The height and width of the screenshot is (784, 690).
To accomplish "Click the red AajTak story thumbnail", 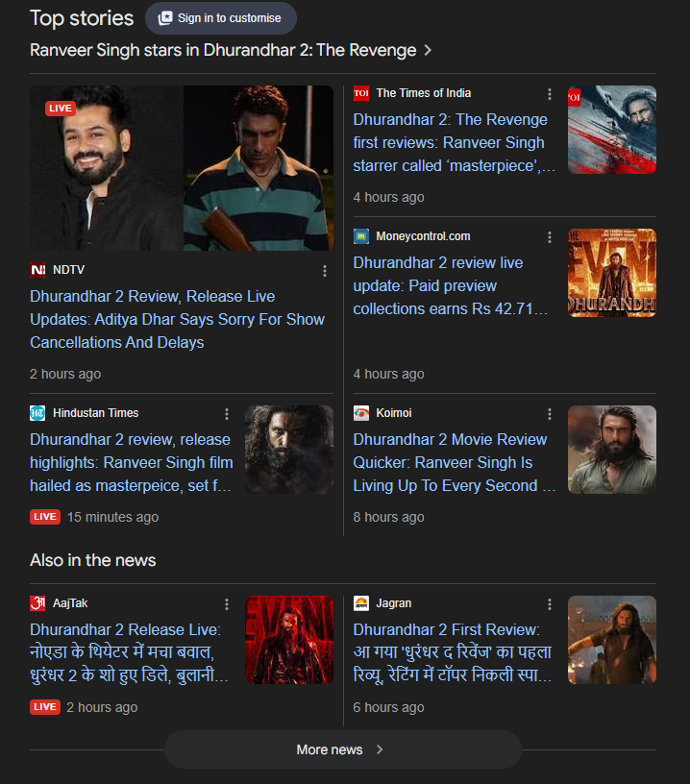I will pyautogui.click(x=289, y=640).
